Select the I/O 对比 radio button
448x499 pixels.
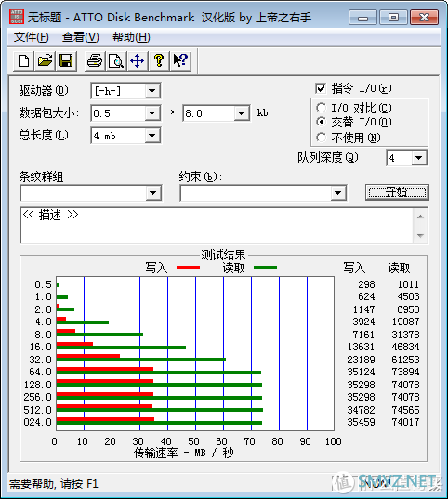pos(322,108)
